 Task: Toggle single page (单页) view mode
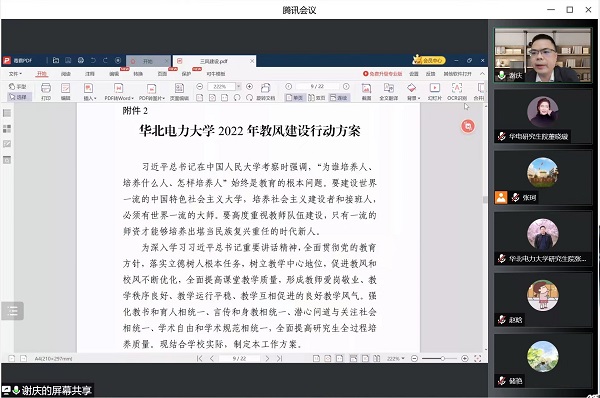point(294,98)
